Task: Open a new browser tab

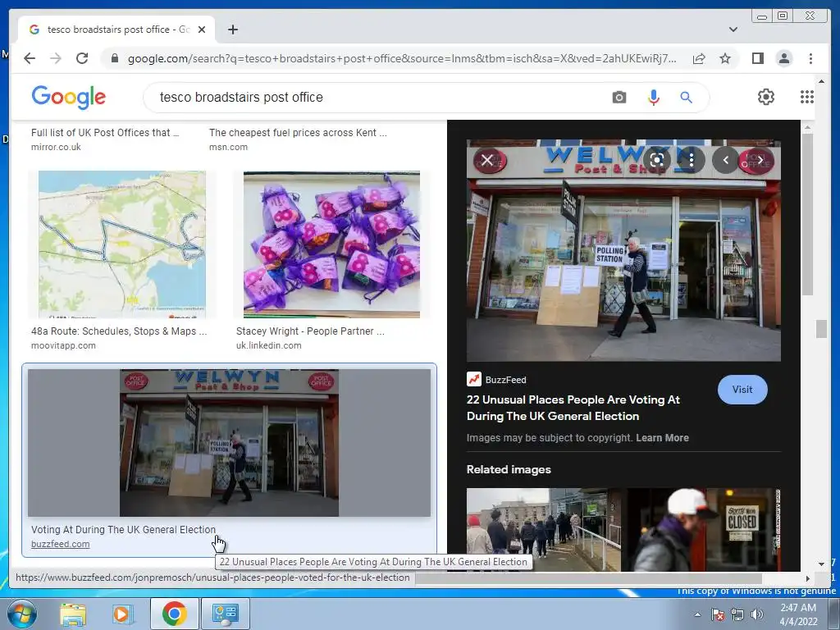Action: pos(232,30)
